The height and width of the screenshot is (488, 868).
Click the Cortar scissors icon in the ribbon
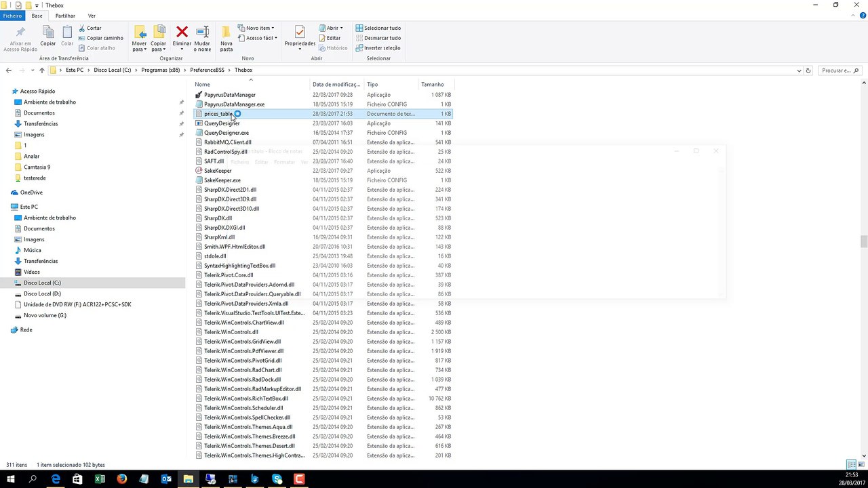tap(82, 28)
